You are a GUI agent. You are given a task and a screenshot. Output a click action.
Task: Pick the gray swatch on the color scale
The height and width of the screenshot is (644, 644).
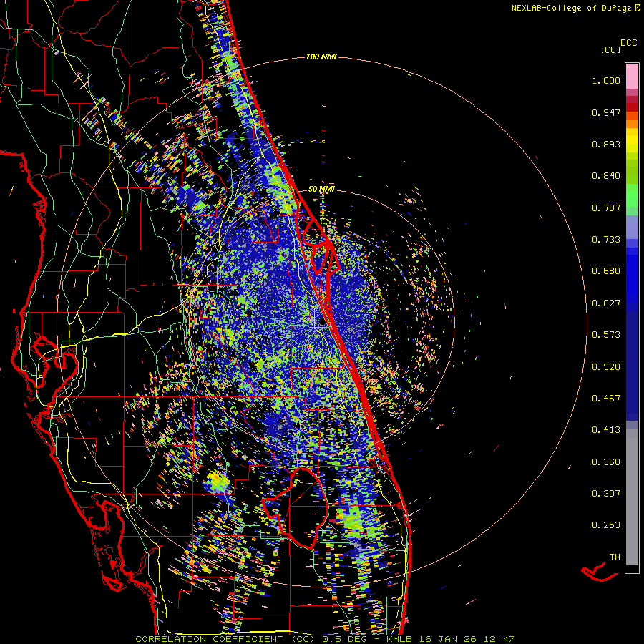click(632, 497)
